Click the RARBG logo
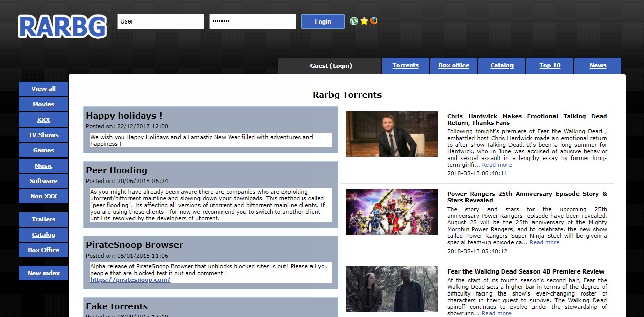The width and height of the screenshot is (644, 317). 62,27
